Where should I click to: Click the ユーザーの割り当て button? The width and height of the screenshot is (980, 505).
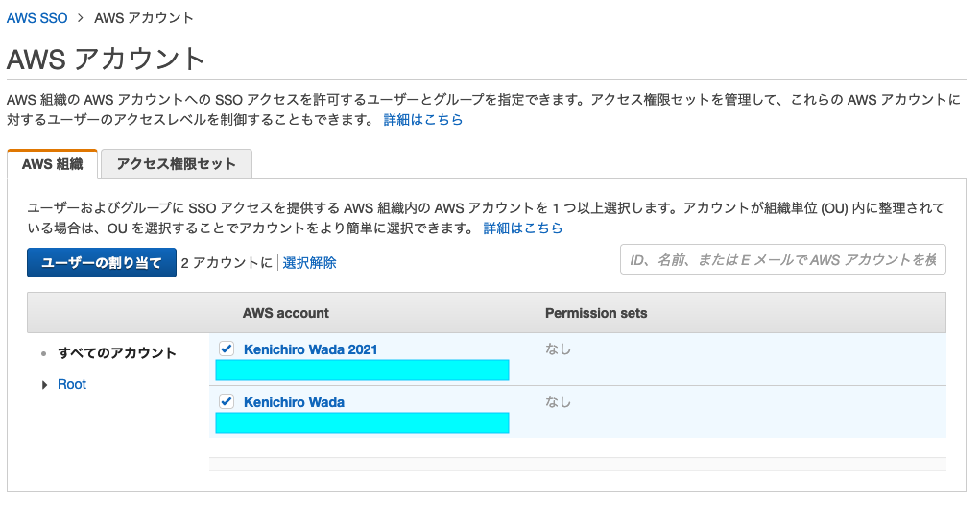pos(101,262)
